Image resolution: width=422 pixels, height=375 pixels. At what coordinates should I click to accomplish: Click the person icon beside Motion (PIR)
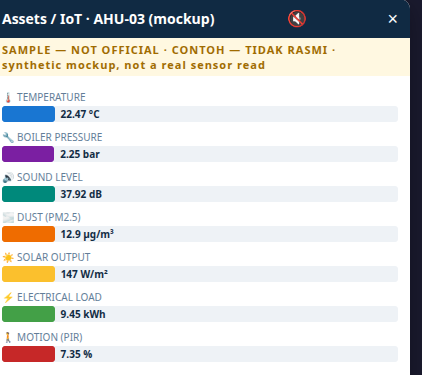tap(8, 337)
